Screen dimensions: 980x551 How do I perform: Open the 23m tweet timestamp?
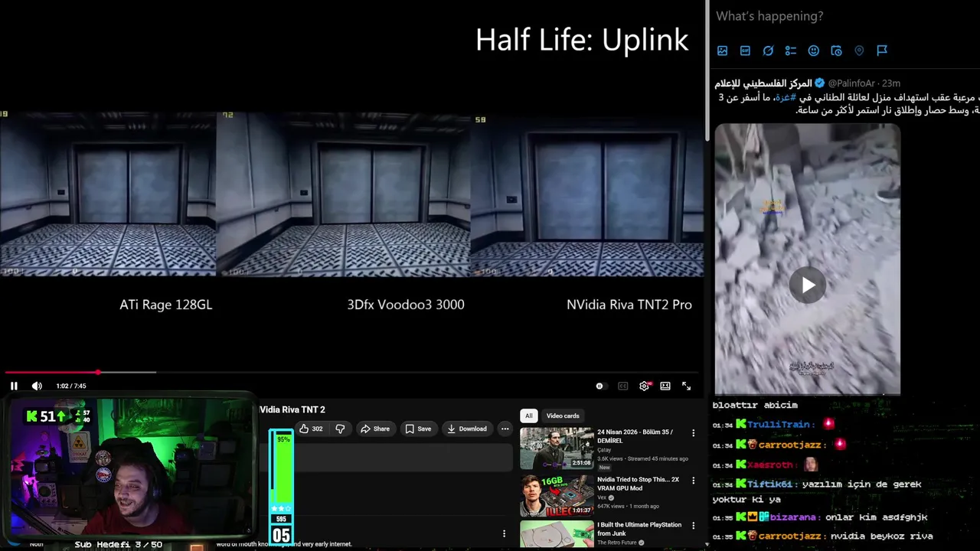coord(891,83)
